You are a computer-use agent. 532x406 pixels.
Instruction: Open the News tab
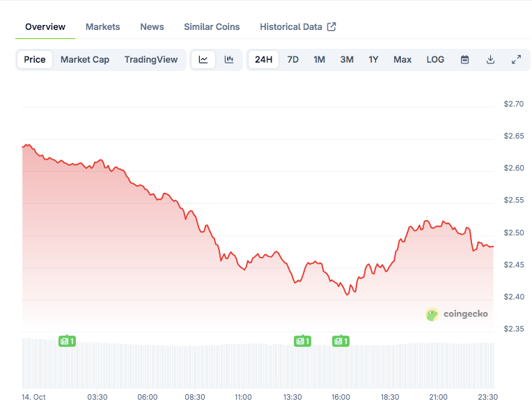tap(152, 26)
